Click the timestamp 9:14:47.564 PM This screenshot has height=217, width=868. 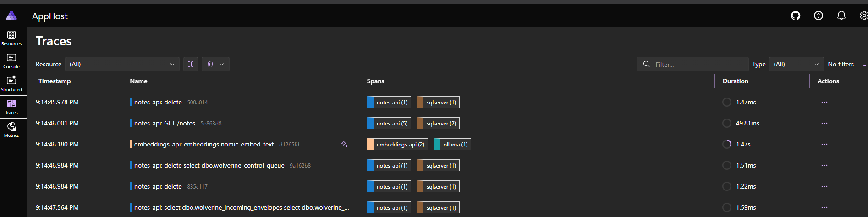point(57,207)
